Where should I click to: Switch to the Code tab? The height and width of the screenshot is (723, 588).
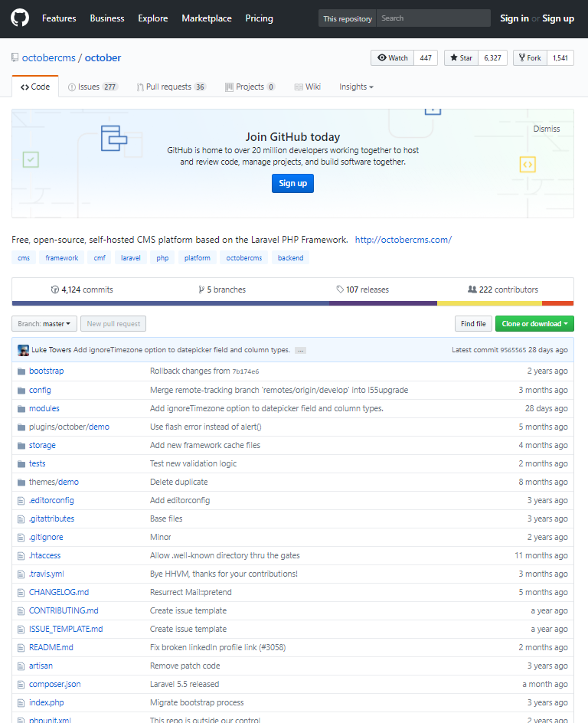coord(35,87)
